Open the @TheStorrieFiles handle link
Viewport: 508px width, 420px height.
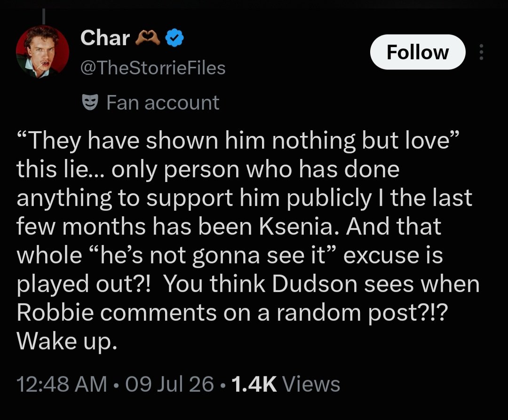(x=152, y=68)
